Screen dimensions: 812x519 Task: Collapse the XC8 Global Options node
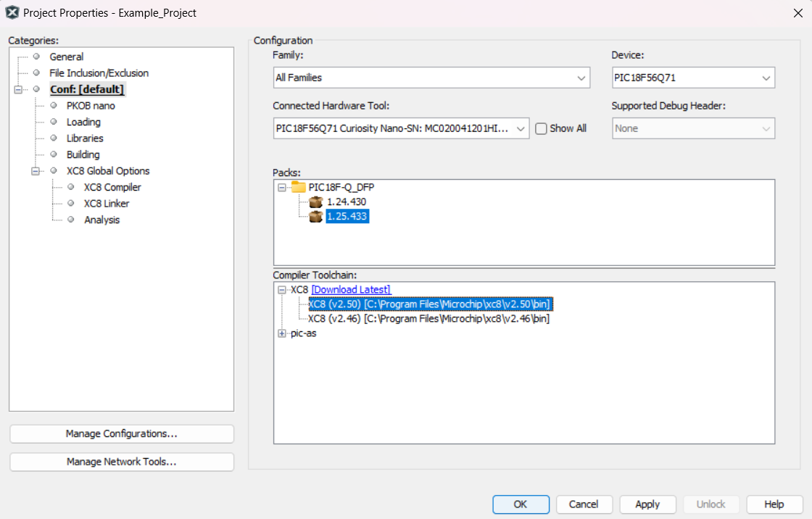pyautogui.click(x=36, y=171)
